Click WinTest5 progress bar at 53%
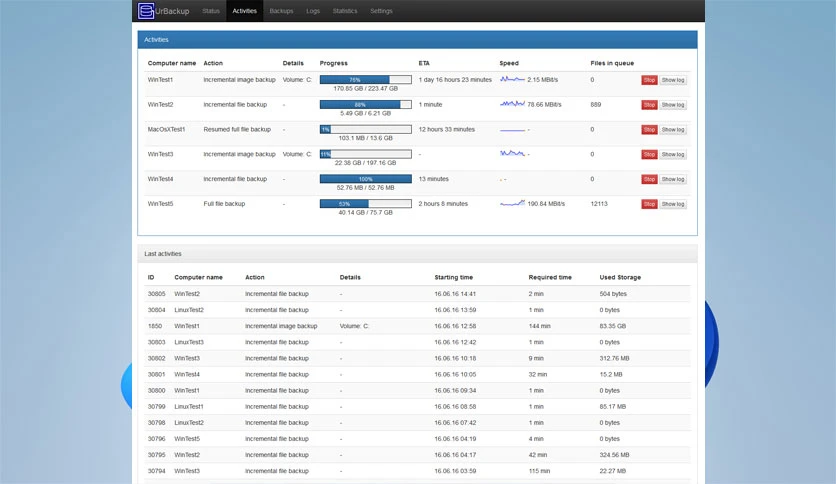 tap(366, 204)
